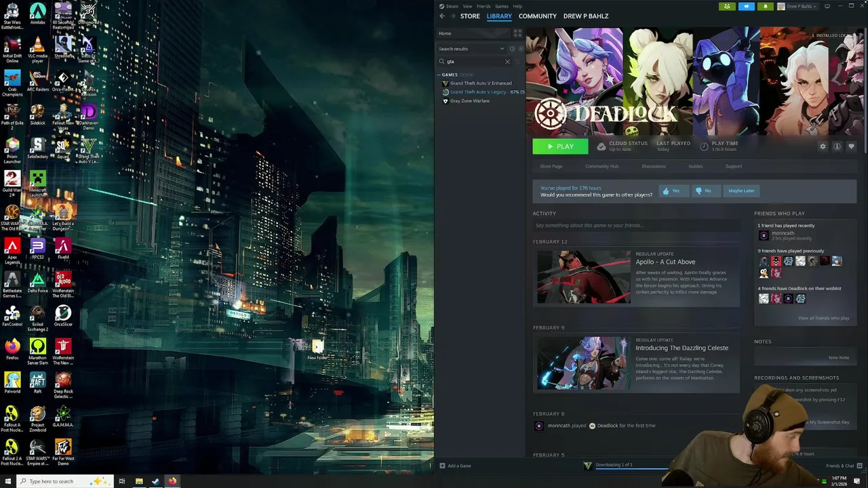Open the Aimlabs desktop shortcut
Viewport: 868px width, 488px height.
[x=37, y=14]
